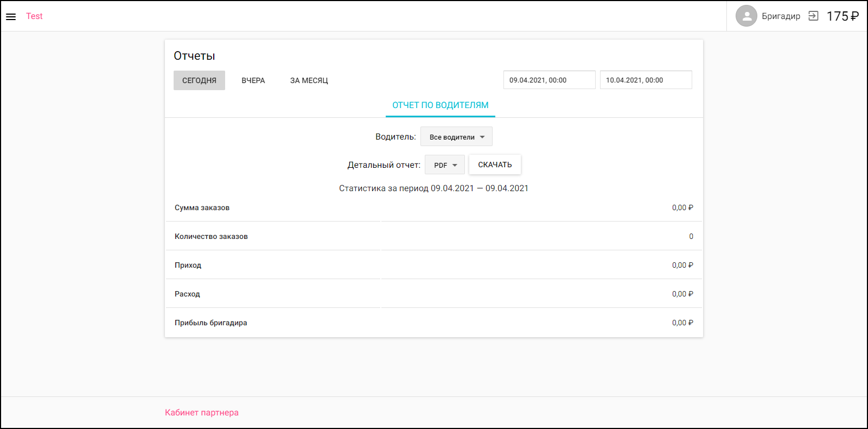
Task: Click the logout icon next to Бригадир
Action: pyautogui.click(x=813, y=16)
